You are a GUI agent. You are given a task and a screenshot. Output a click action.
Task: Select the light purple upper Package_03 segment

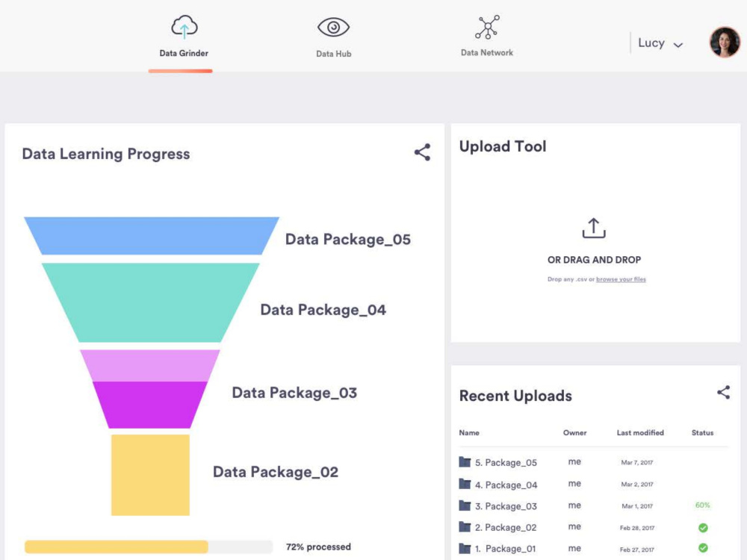pyautogui.click(x=150, y=366)
